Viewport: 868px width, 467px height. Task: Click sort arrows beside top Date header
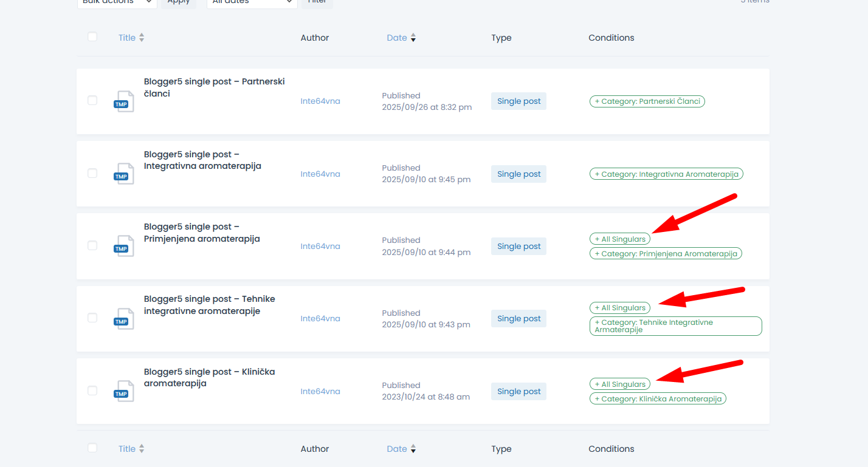(413, 38)
